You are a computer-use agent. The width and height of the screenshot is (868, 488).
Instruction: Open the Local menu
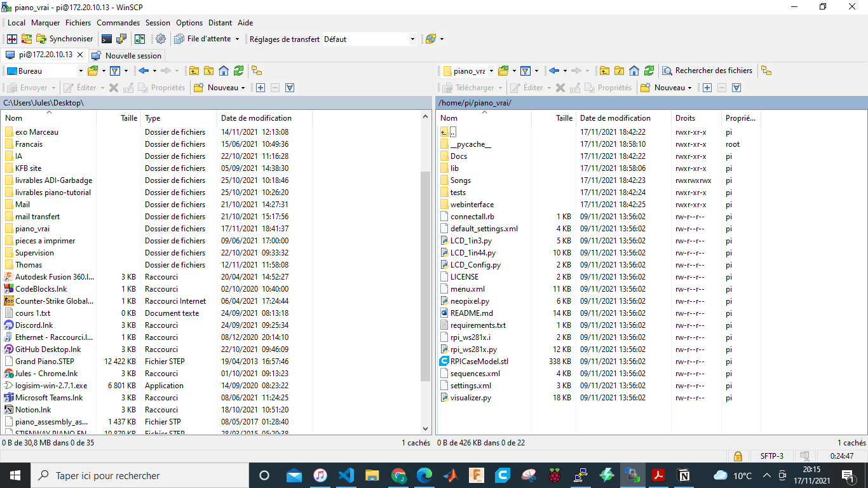17,22
